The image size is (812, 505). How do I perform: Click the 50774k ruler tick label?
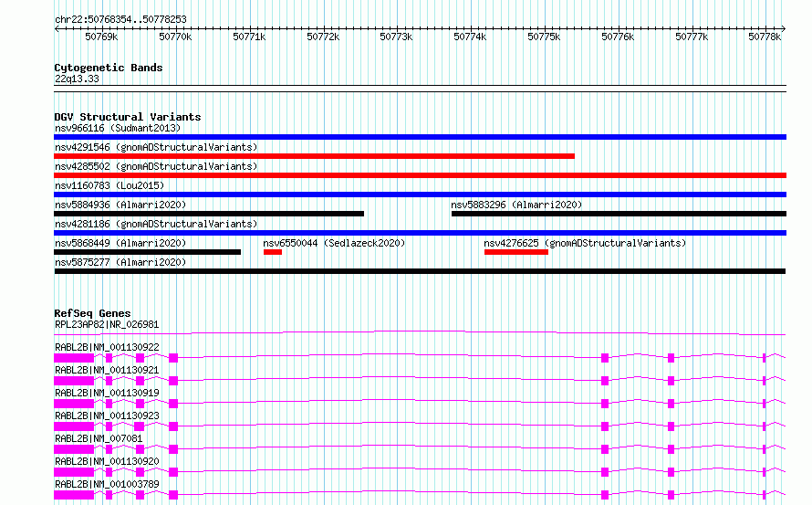point(470,37)
